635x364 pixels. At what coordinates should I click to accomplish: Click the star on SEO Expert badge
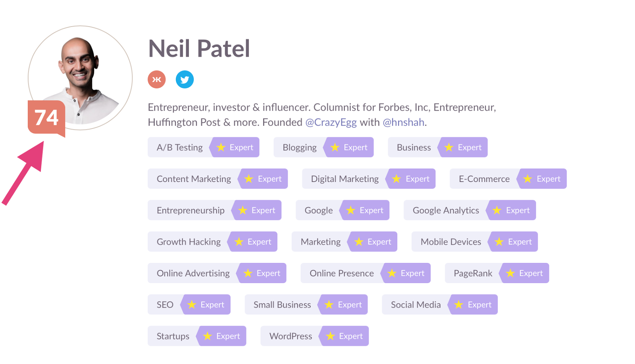(192, 305)
